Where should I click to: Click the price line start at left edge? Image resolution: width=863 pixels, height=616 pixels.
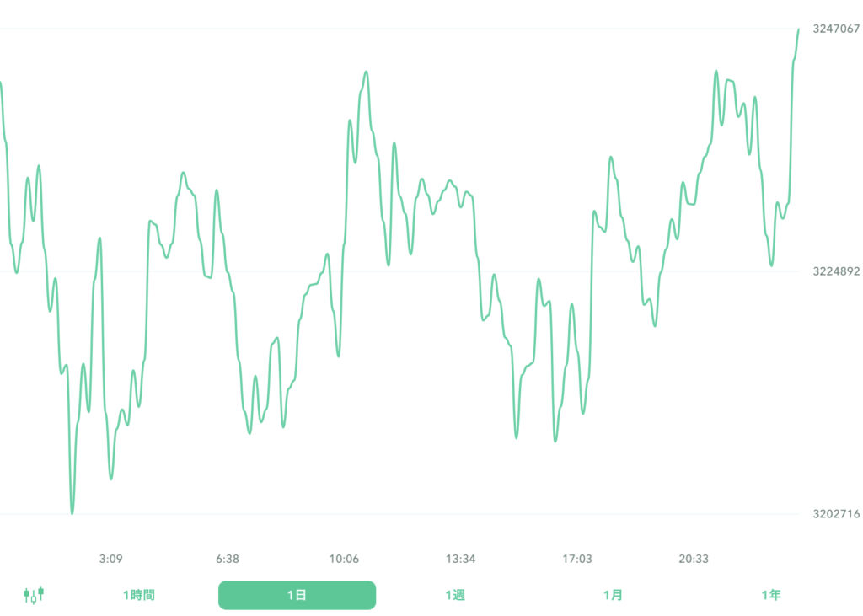[x=1, y=83]
